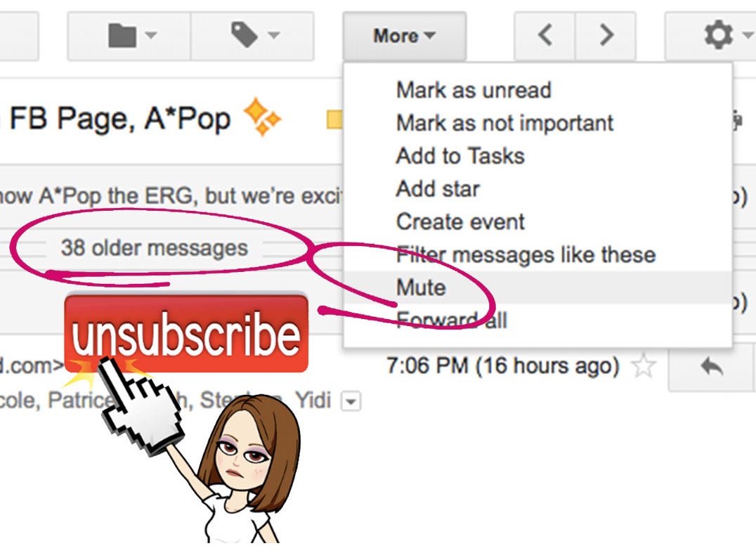Image resolution: width=756 pixels, height=553 pixels.
Task: Click the red unsubscribe button
Action: click(186, 334)
